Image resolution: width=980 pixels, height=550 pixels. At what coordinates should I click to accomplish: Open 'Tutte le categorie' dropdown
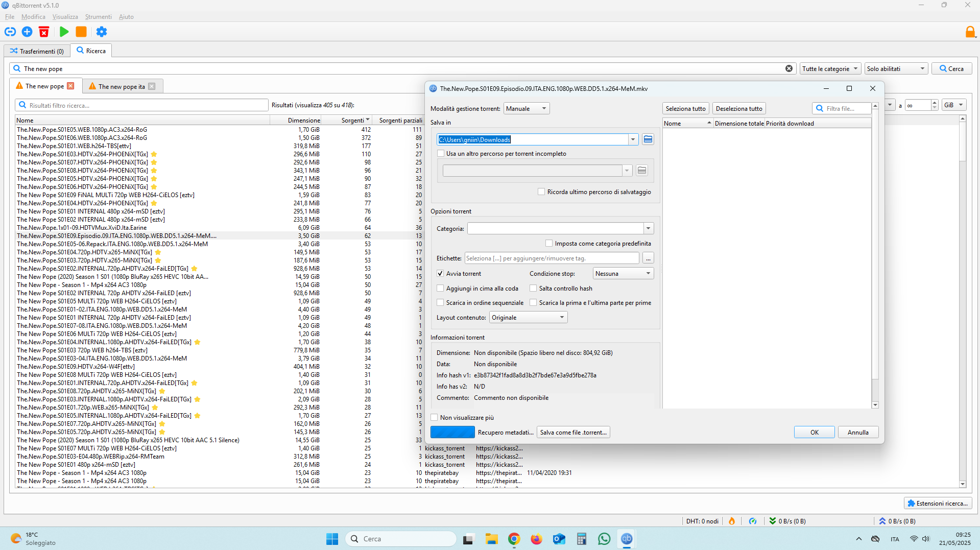[x=830, y=69]
